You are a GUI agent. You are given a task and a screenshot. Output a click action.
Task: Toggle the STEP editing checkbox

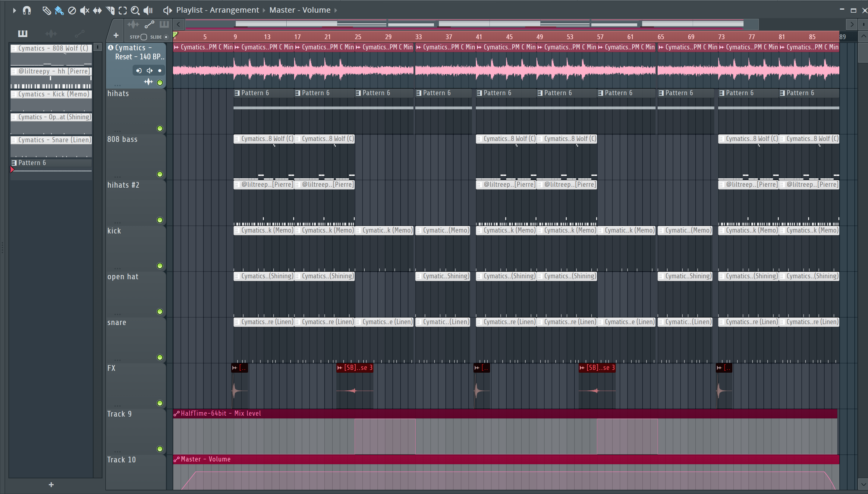143,37
